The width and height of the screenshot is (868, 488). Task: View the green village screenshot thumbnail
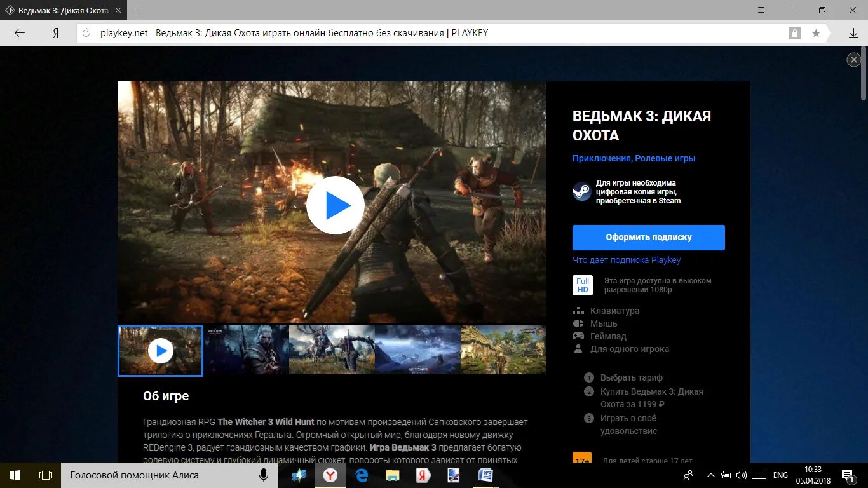pos(503,350)
